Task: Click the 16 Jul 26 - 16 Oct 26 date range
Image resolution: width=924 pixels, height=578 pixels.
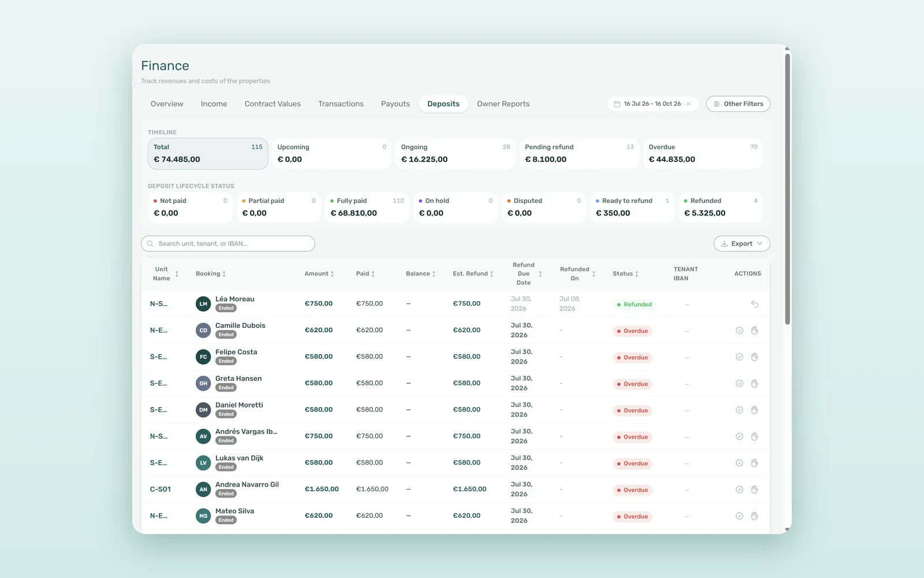Action: 652,104
